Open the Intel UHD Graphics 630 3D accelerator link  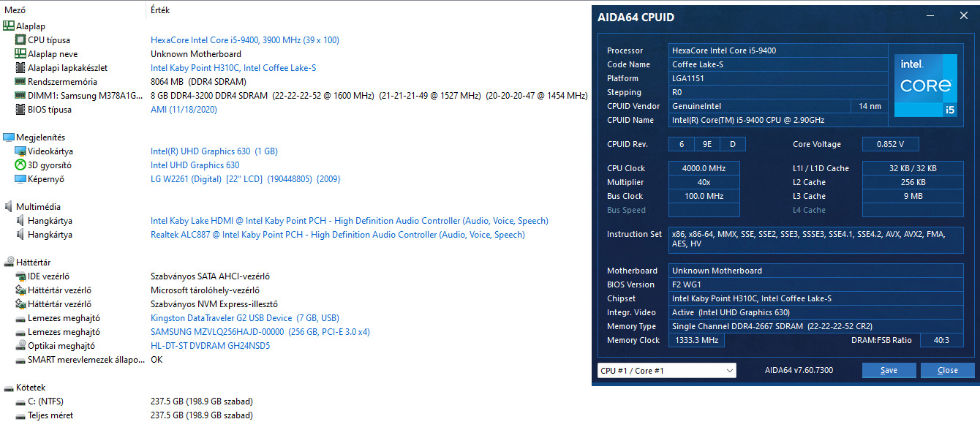point(195,165)
